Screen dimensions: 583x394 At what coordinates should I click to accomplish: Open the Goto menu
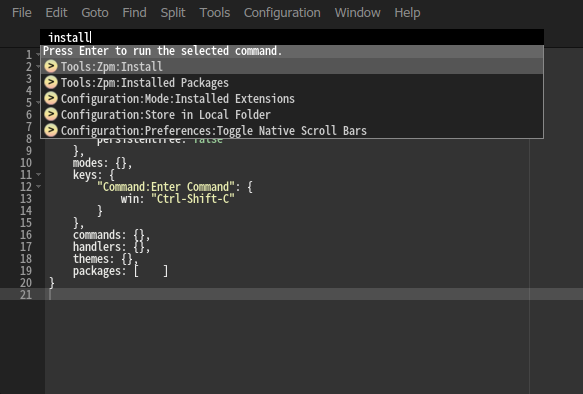(x=95, y=13)
